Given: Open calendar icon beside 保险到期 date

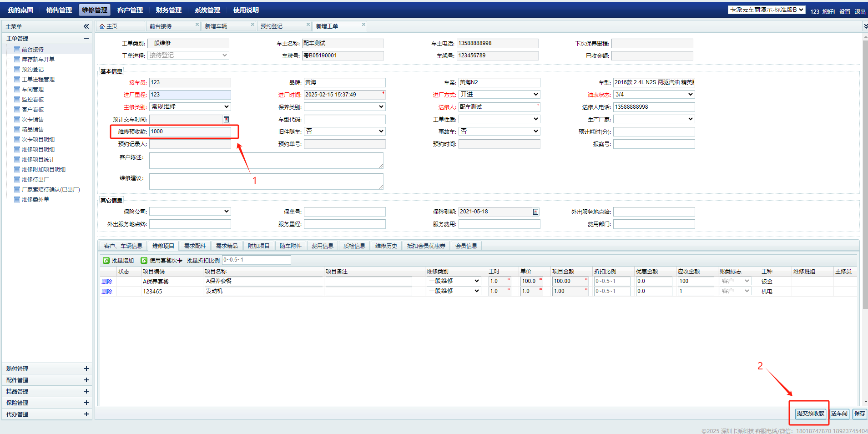Looking at the screenshot, I should click(x=535, y=212).
